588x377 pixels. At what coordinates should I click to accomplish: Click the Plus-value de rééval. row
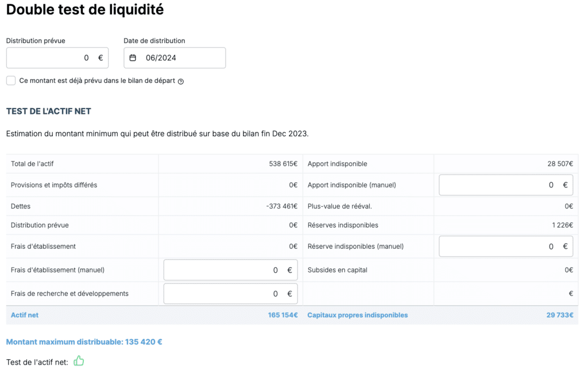pos(440,206)
